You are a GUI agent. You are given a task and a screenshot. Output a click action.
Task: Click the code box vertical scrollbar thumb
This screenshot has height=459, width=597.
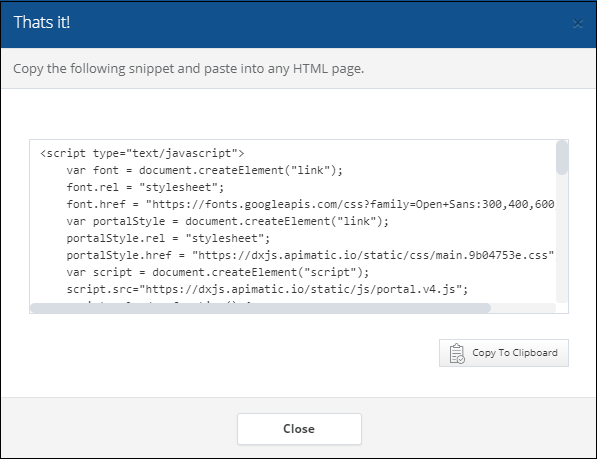[562, 158]
